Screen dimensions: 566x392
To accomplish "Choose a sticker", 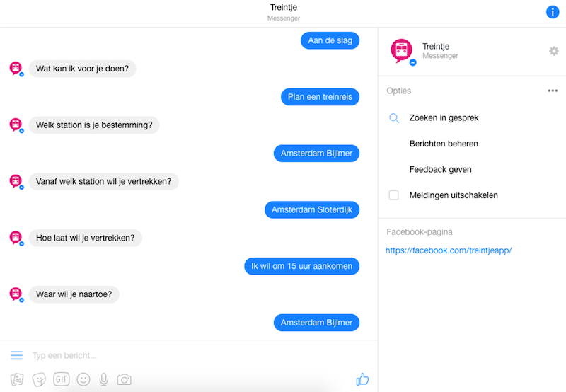I will click(x=40, y=379).
